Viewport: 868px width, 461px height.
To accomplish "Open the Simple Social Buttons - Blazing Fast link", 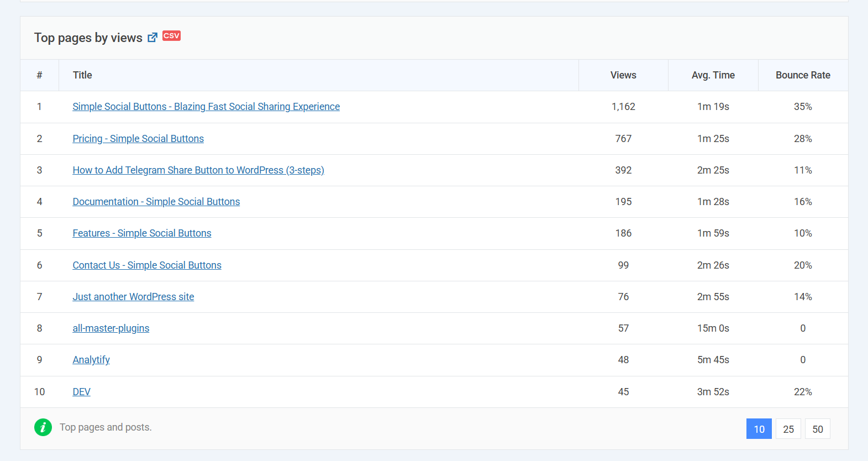I will (206, 107).
